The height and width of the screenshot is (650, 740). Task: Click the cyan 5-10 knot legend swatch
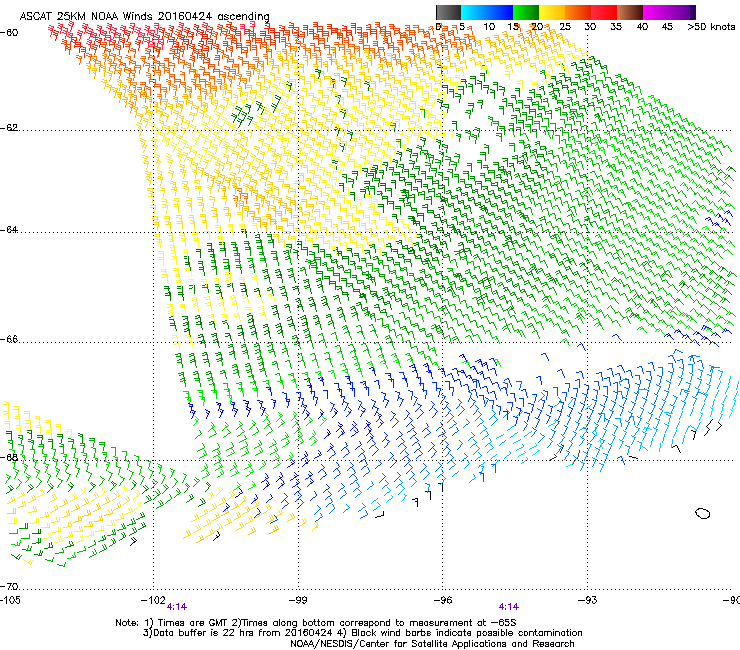474,12
